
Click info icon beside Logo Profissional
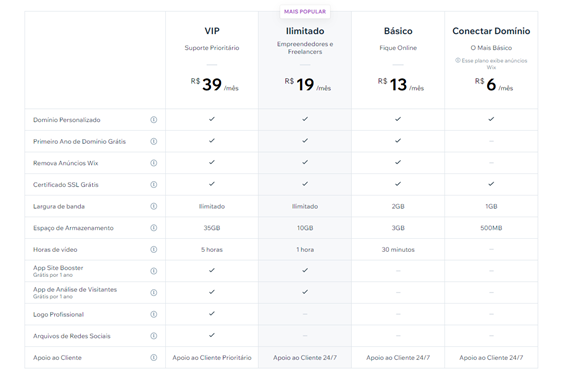(x=154, y=314)
